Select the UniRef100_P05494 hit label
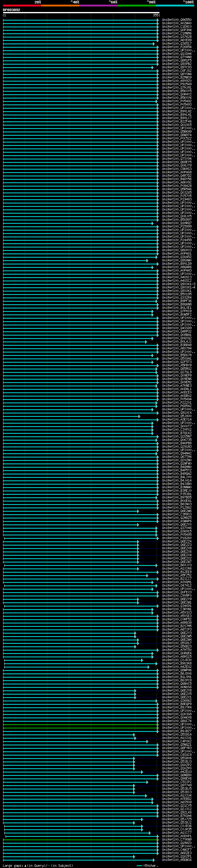Viewport: 197px width, 868px height. pyautogui.click(x=176, y=399)
